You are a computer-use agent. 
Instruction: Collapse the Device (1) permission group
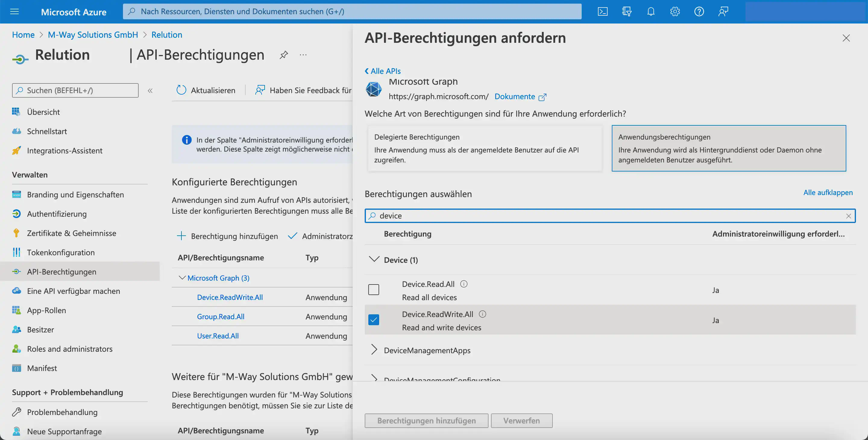[374, 259]
